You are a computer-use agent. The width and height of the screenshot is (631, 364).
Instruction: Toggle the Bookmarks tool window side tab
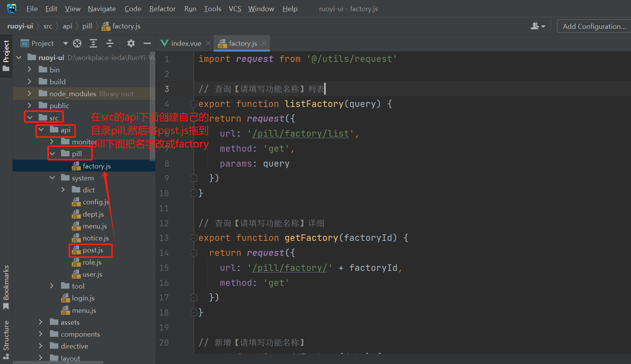click(x=6, y=287)
